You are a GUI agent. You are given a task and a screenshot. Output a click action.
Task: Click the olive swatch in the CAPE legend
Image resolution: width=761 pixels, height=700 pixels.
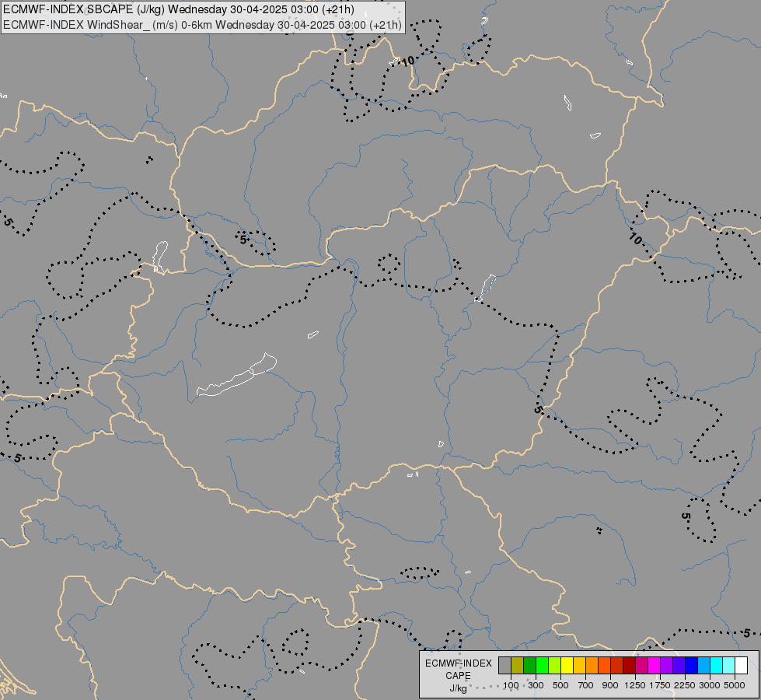tap(518, 666)
